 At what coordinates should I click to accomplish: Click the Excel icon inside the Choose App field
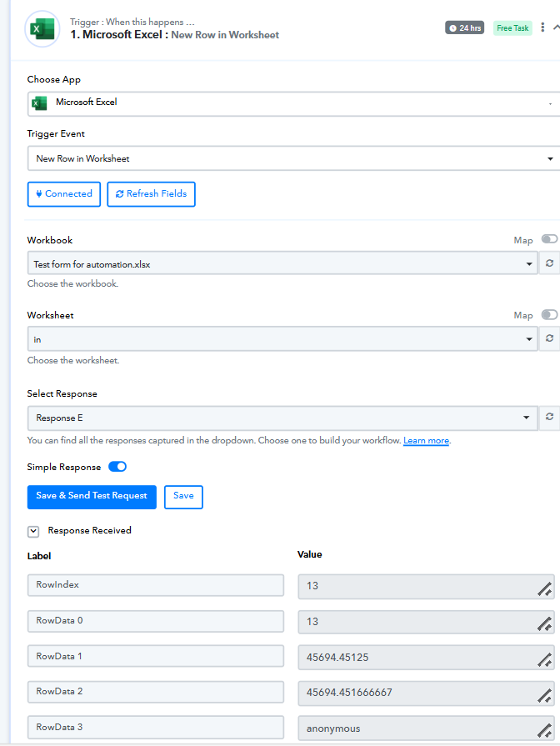[39, 103]
